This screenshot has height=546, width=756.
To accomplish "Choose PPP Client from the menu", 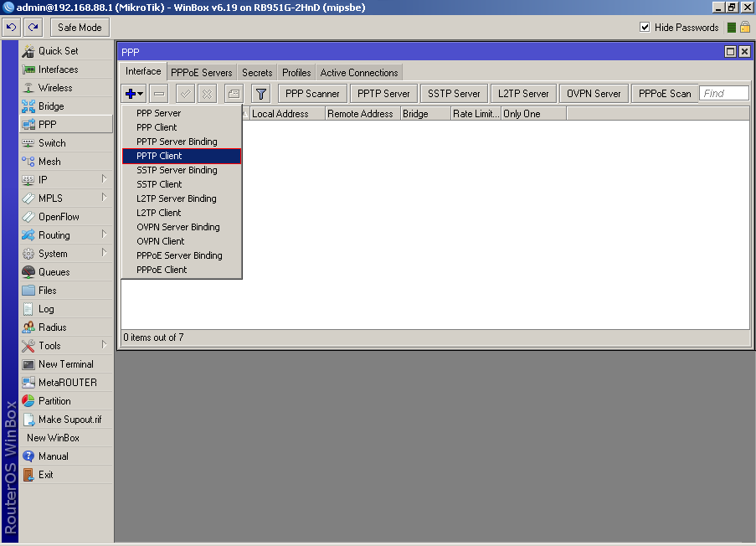I will click(x=182, y=127).
